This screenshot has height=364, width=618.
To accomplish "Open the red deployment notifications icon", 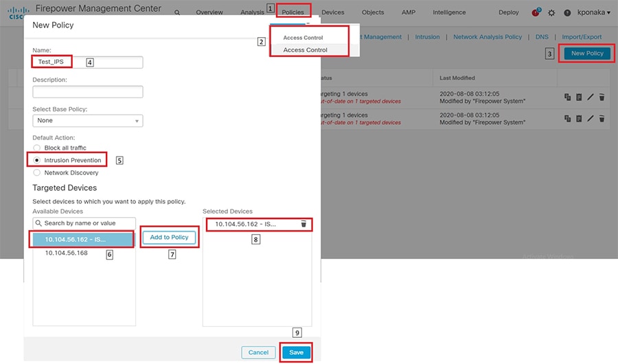I will click(536, 12).
